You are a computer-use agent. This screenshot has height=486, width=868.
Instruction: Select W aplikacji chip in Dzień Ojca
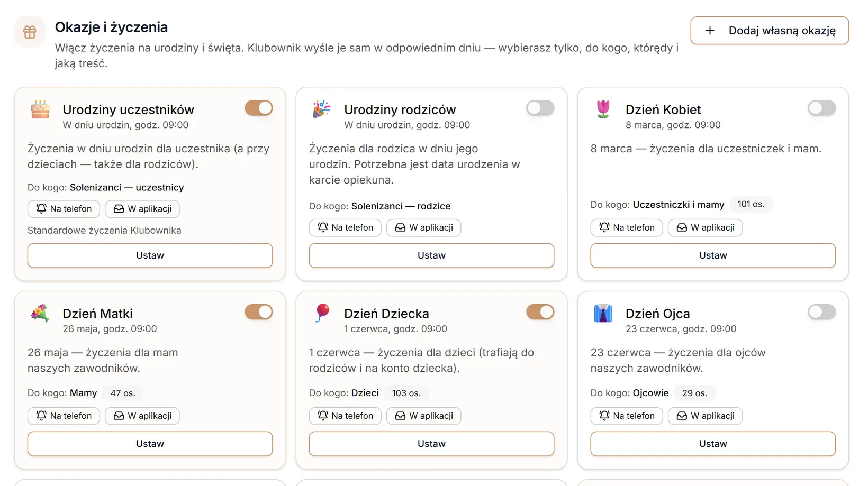(x=705, y=416)
